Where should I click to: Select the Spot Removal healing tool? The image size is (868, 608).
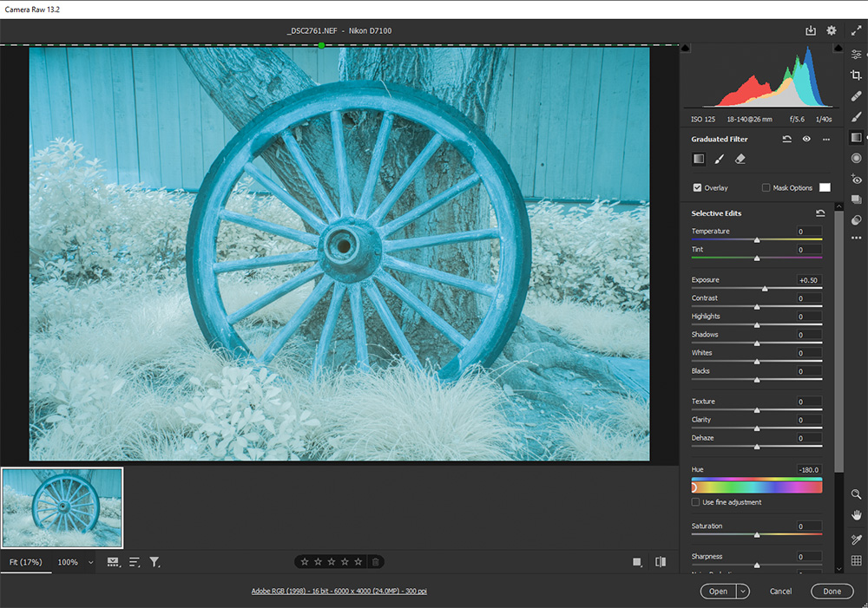(857, 96)
